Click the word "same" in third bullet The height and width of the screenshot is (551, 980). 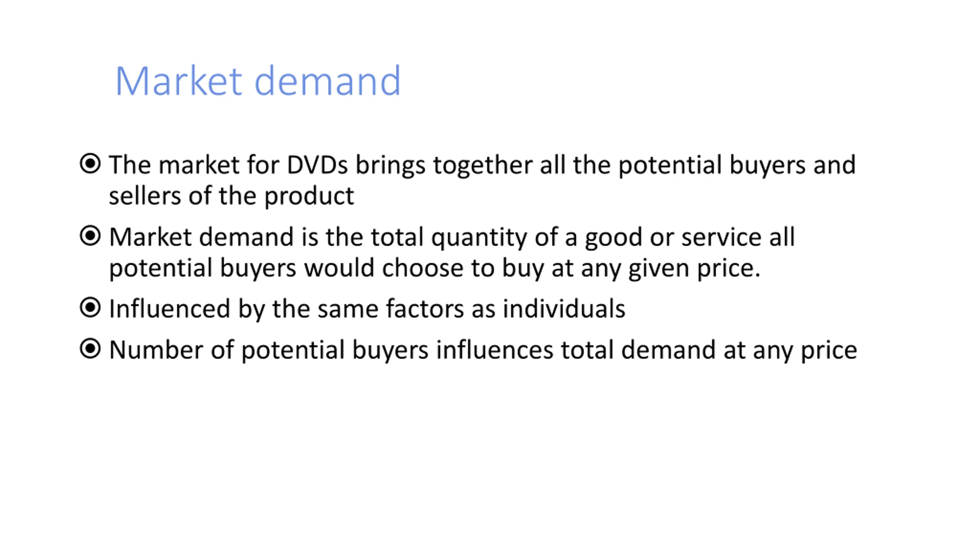point(348,309)
